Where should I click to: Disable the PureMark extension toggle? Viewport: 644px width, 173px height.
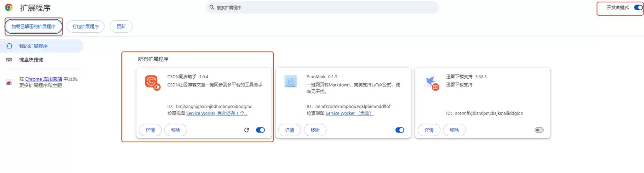pyautogui.click(x=400, y=130)
